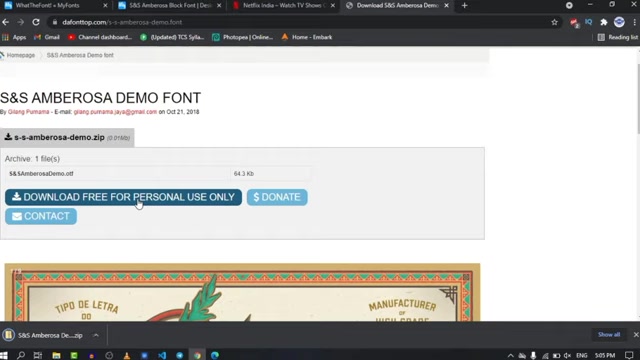Click Download Free For Personal Use Only
The height and width of the screenshot is (360, 640).
pyautogui.click(x=123, y=197)
